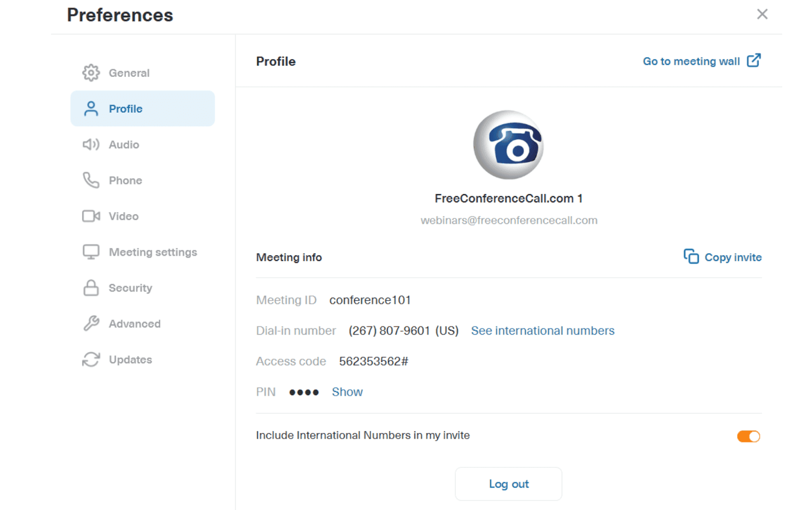The width and height of the screenshot is (812, 510).
Task: Click the Meeting ID label
Action: tap(286, 300)
